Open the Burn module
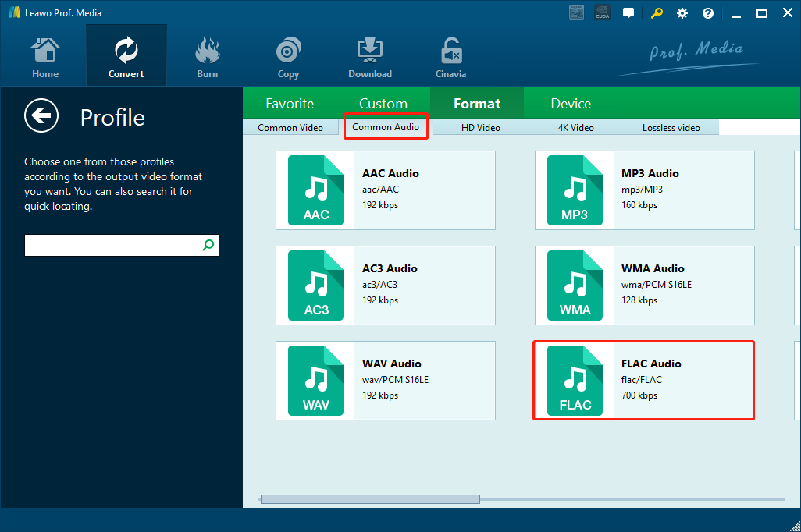 click(208, 59)
